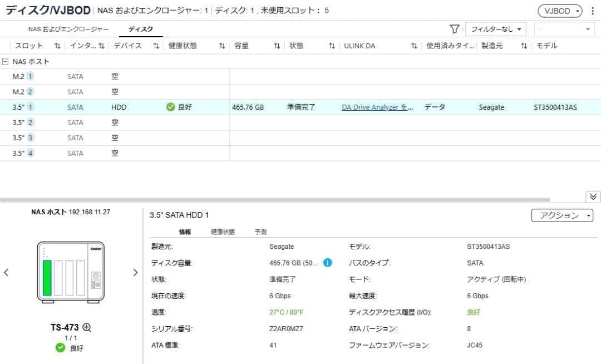Expand the アクション dropdown

(x=562, y=215)
